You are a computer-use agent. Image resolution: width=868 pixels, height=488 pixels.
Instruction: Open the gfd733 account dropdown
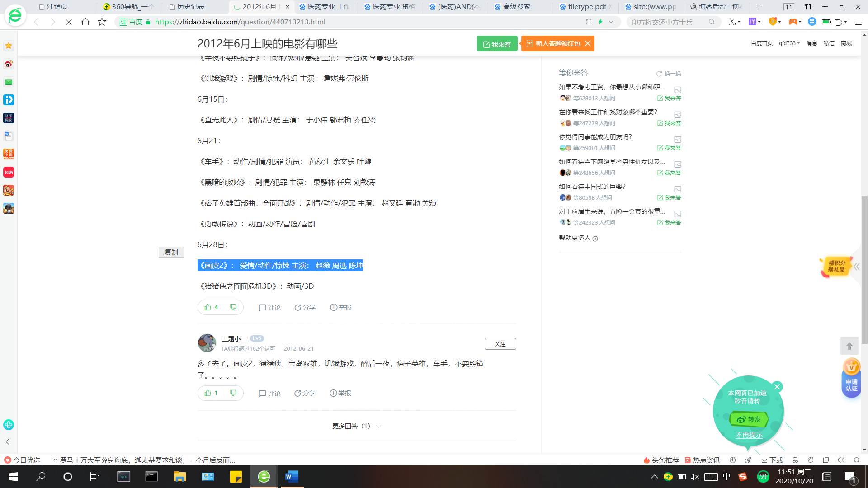point(789,43)
